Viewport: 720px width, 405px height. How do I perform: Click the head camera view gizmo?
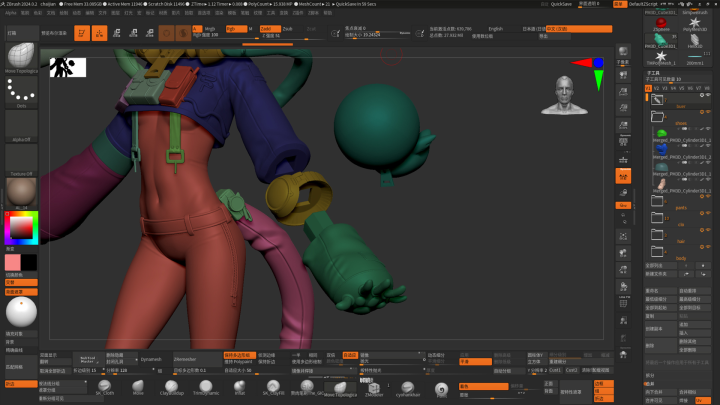(x=562, y=94)
